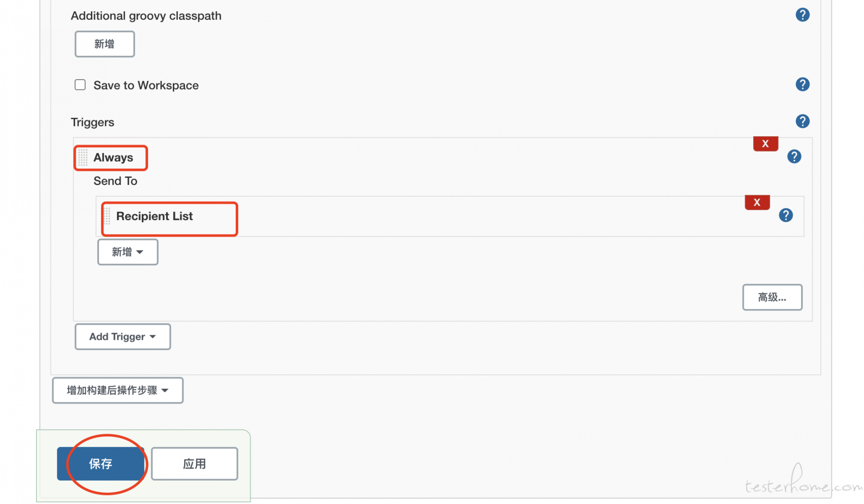The height and width of the screenshot is (504, 864).
Task: Open help icon for Recipient List
Action: [x=786, y=215]
